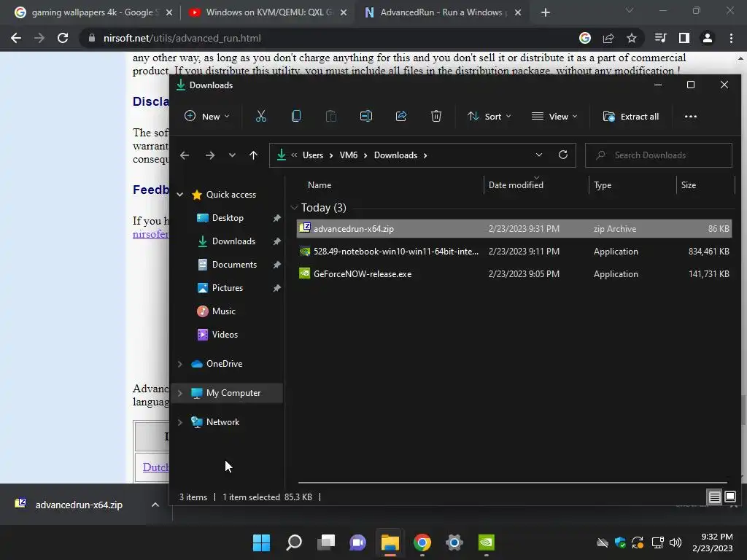Open the New dropdown in Explorer
Screen dimensions: 747x560
(x=207, y=116)
